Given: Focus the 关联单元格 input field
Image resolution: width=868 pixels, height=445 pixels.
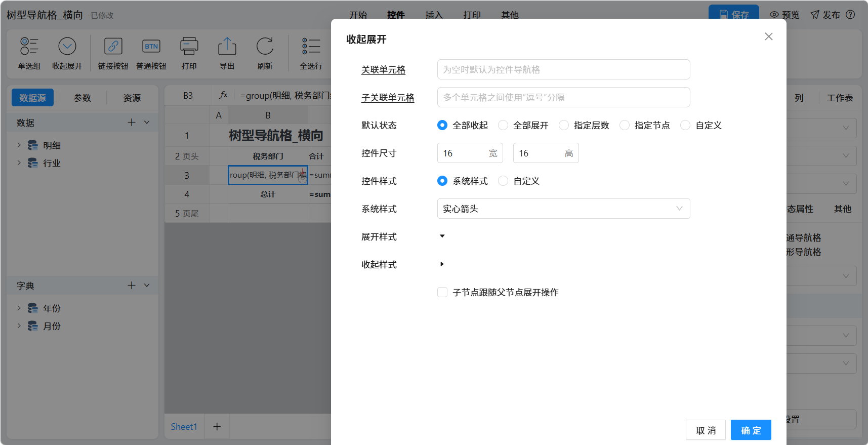Looking at the screenshot, I should tap(563, 69).
